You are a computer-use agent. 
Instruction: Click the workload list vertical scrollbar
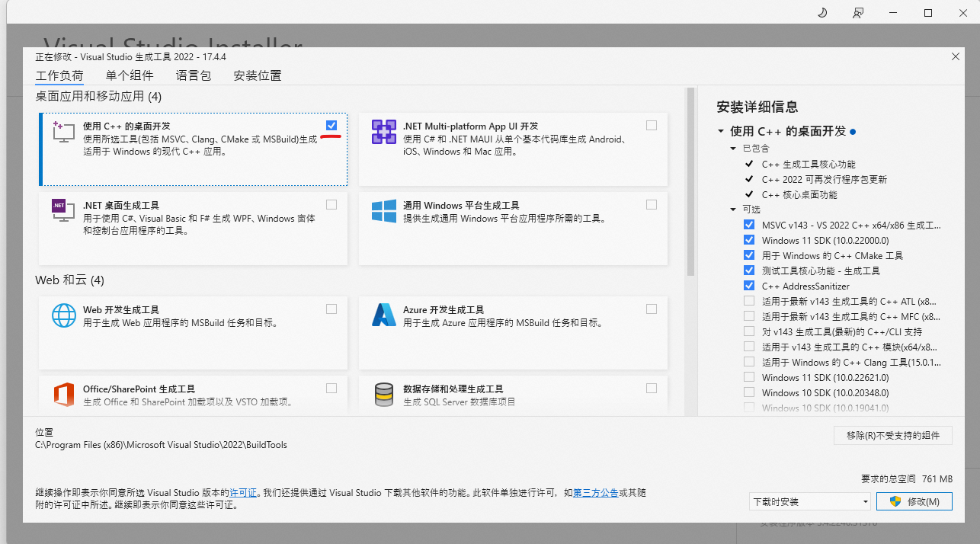coord(691,183)
